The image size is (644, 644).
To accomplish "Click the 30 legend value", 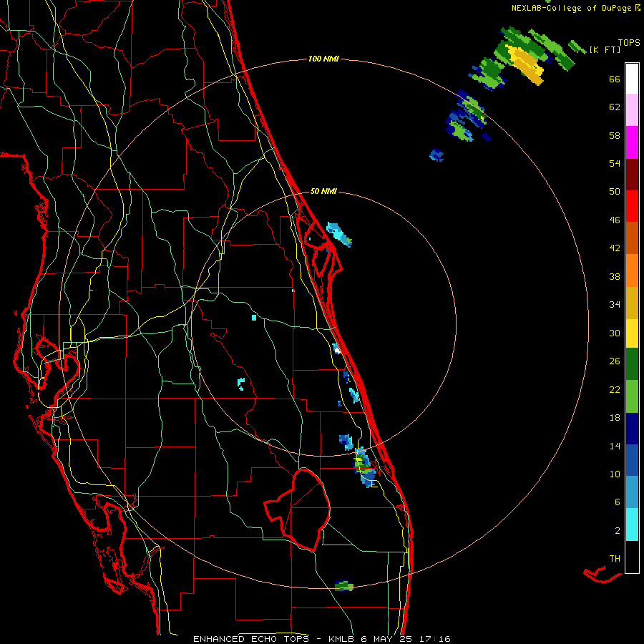I will (x=615, y=333).
